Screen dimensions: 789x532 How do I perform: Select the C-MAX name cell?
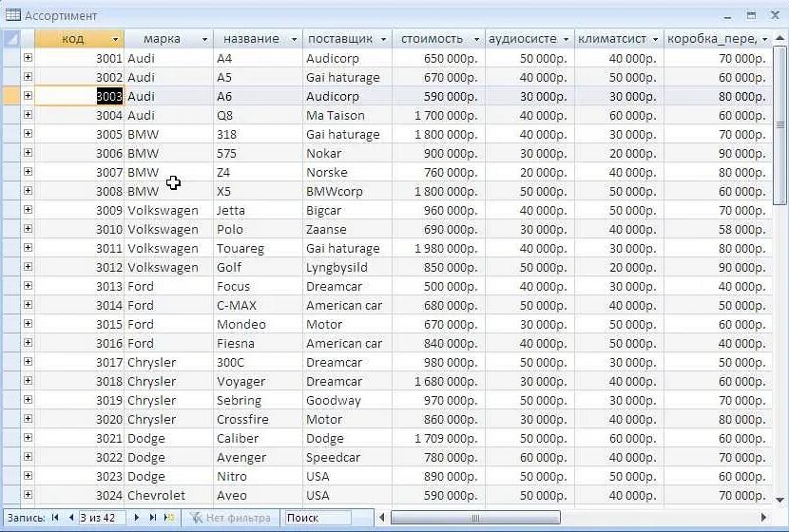pyautogui.click(x=259, y=305)
